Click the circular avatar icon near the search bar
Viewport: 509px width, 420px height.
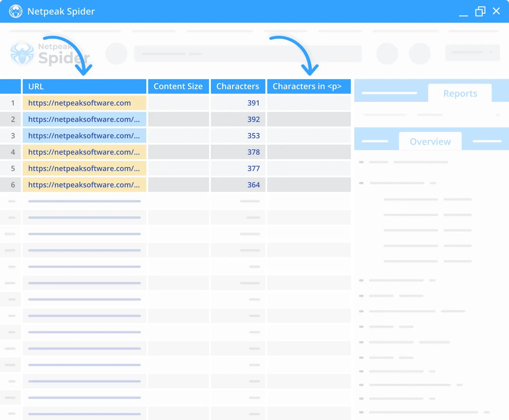pos(116,54)
